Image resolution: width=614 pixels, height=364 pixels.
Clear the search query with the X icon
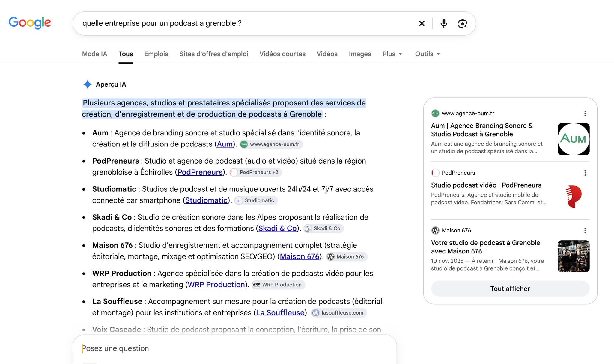tap(422, 23)
